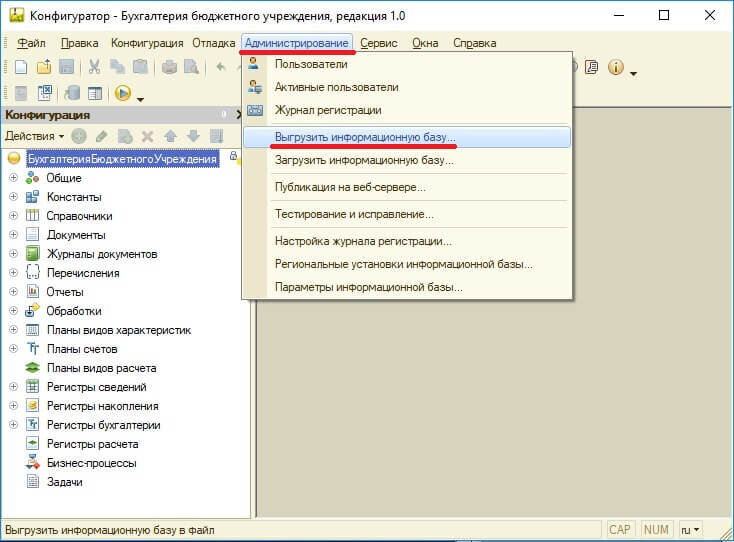
Task: Open the Отладка menu
Action: pos(213,43)
